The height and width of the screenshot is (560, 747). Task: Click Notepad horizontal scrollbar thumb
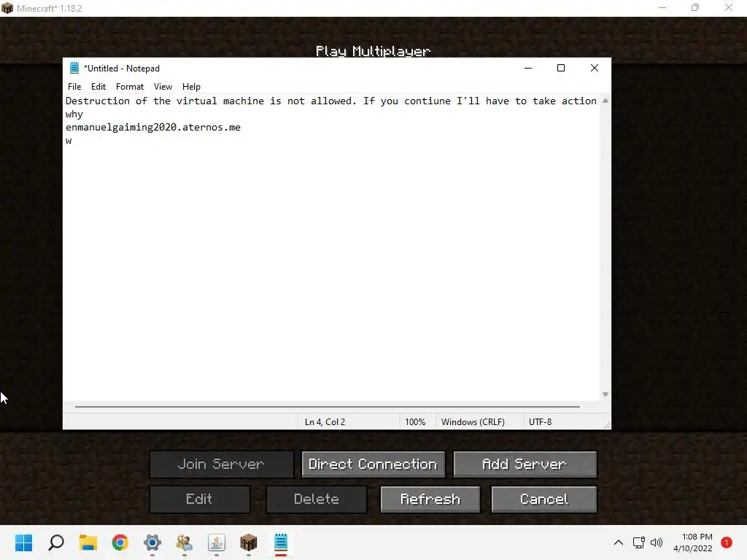pos(328,407)
